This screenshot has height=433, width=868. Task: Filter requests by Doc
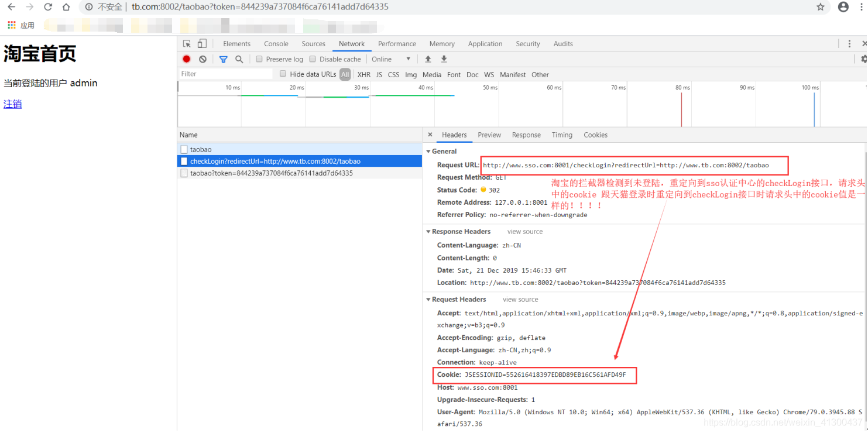click(472, 75)
